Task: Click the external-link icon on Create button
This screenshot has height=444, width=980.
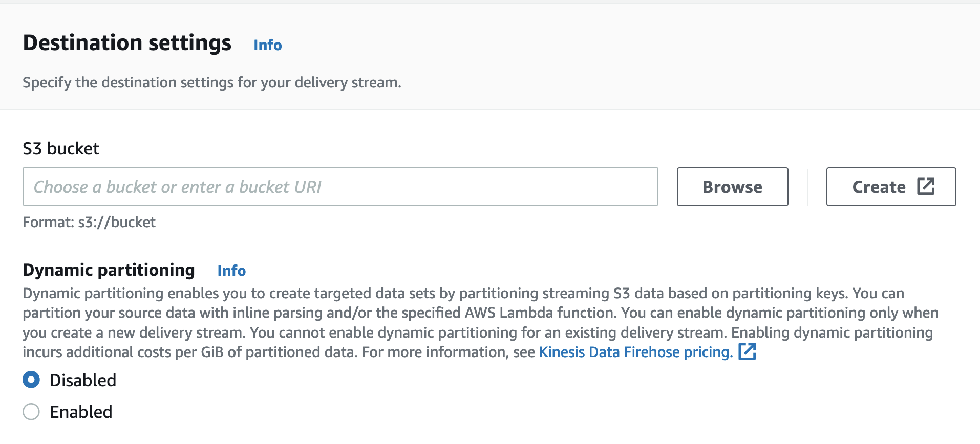Action: 926,186
